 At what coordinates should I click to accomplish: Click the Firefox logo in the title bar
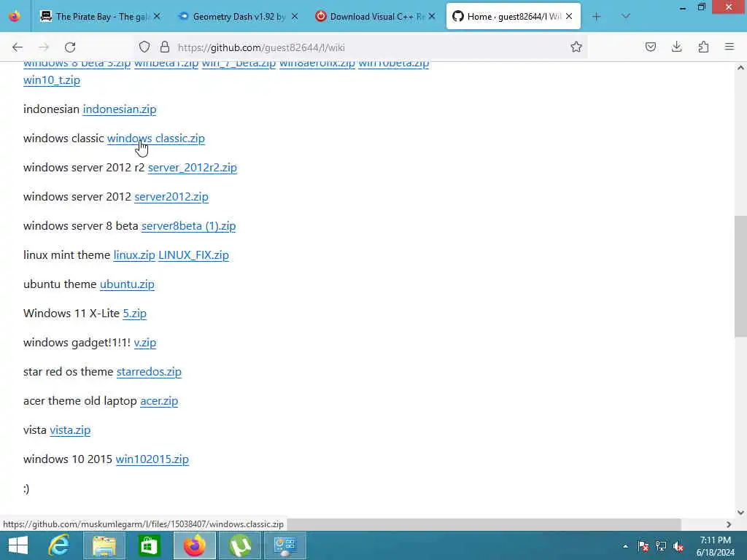pos(15,16)
